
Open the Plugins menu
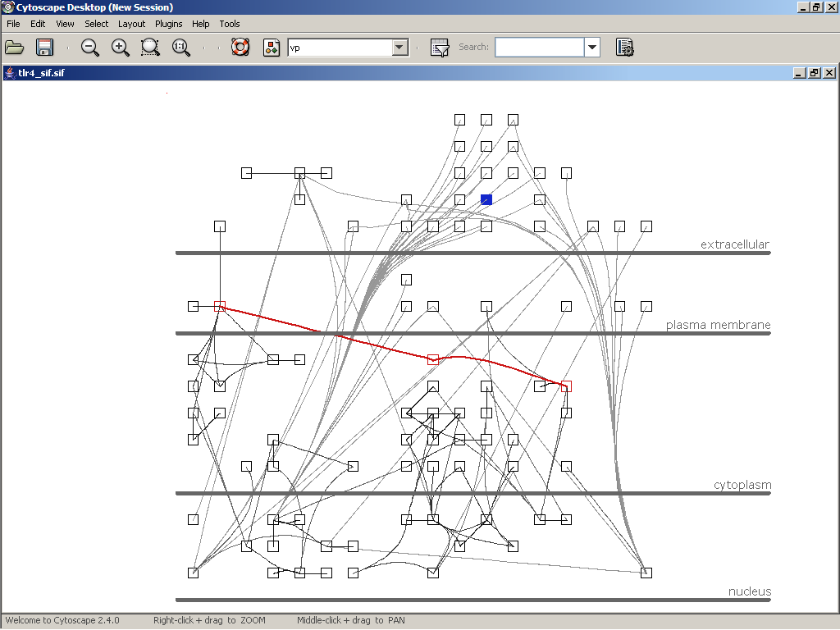click(168, 24)
